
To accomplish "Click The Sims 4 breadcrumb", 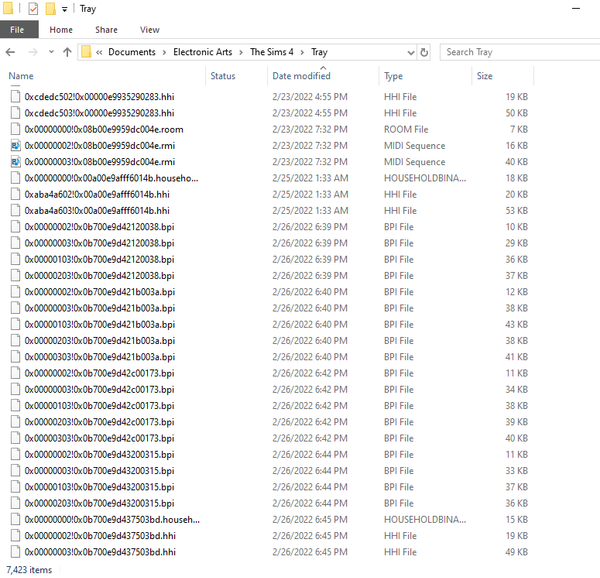I will 272,52.
